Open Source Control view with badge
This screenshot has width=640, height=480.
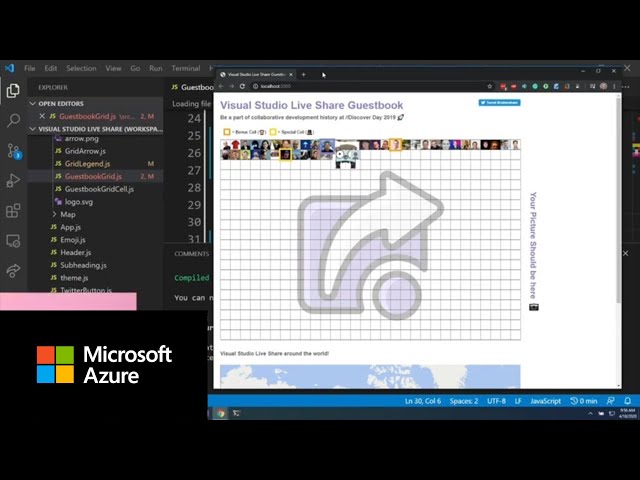[x=14, y=151]
